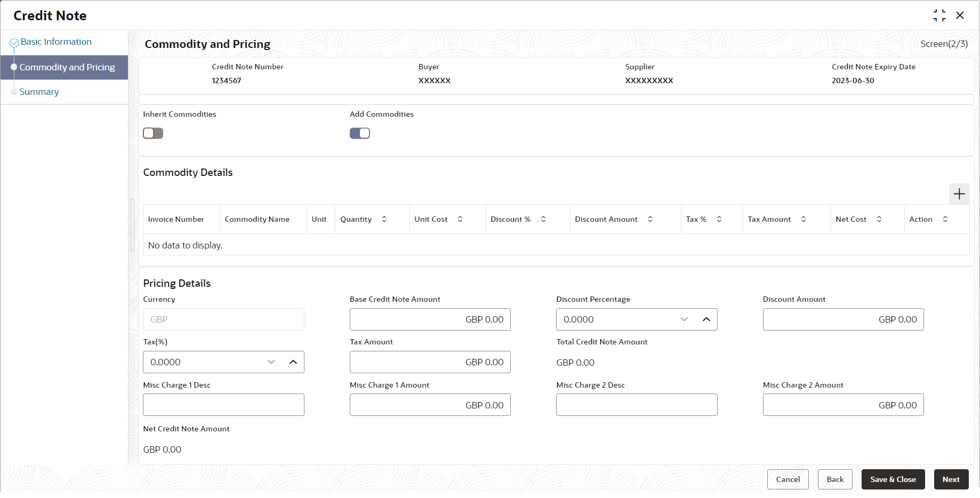The width and height of the screenshot is (980, 498).
Task: Sort by Tax Amount column icon
Action: coord(803,219)
